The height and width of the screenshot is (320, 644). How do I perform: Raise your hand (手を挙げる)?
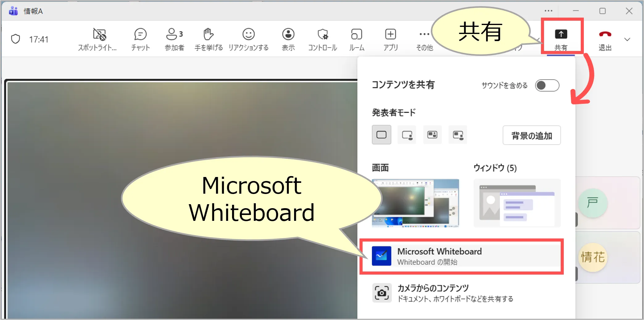209,39
